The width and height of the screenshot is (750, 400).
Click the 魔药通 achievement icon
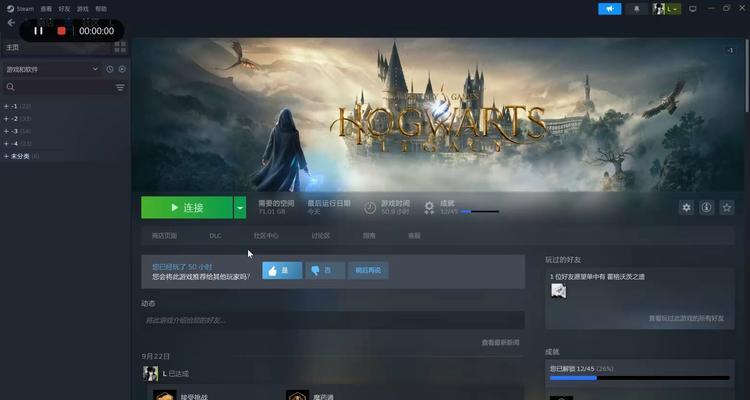[x=298, y=395]
